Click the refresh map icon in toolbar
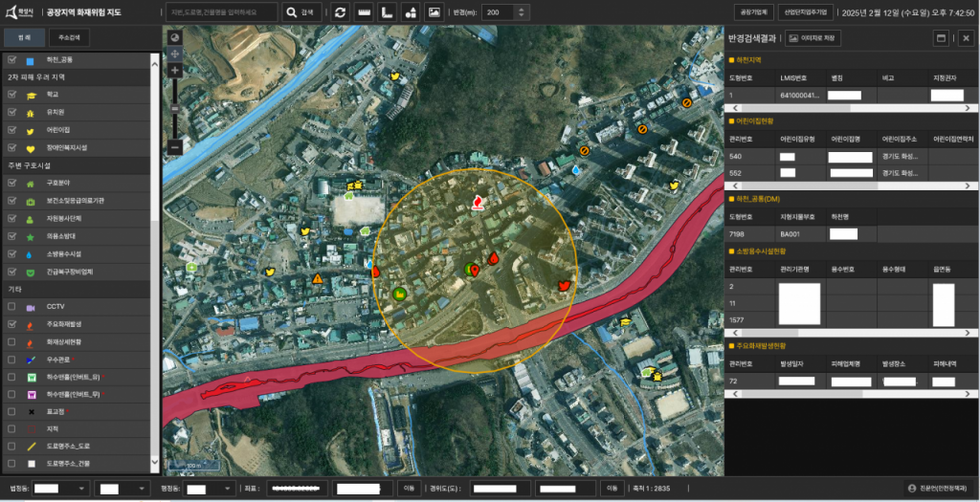 pyautogui.click(x=339, y=12)
